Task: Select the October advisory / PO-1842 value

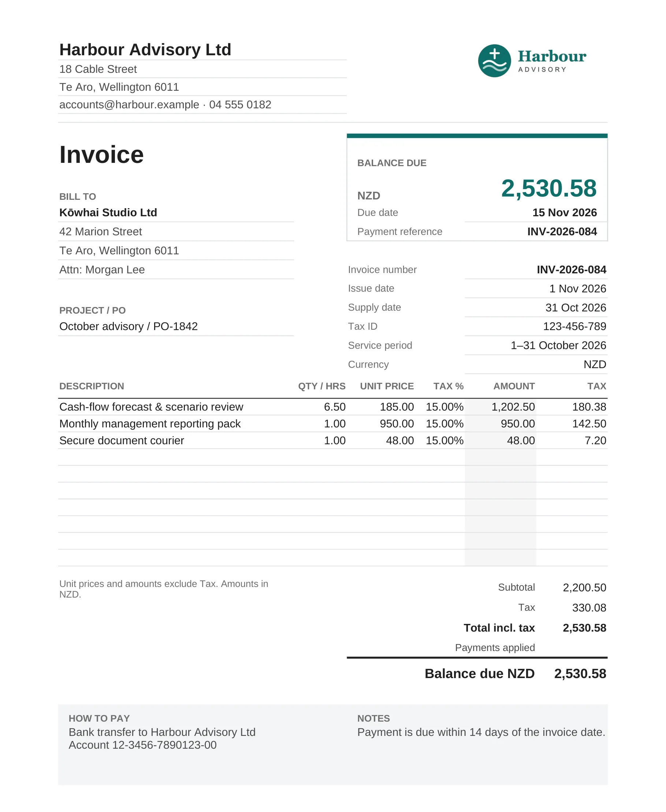Action: point(129,326)
